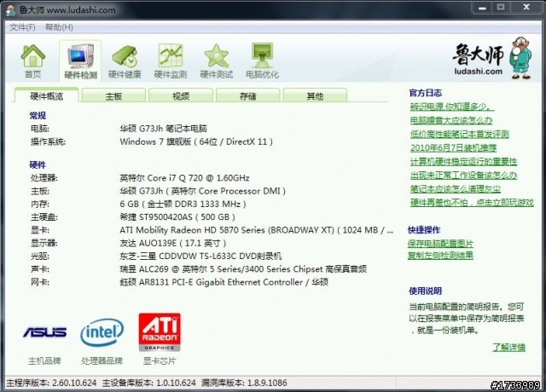Click 保存电脑配置图片 quick action
This screenshot has height=392, width=546.
pyautogui.click(x=440, y=244)
